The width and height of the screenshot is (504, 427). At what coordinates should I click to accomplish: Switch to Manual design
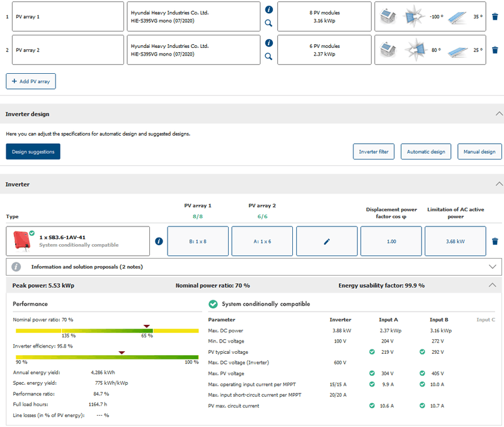(x=479, y=151)
